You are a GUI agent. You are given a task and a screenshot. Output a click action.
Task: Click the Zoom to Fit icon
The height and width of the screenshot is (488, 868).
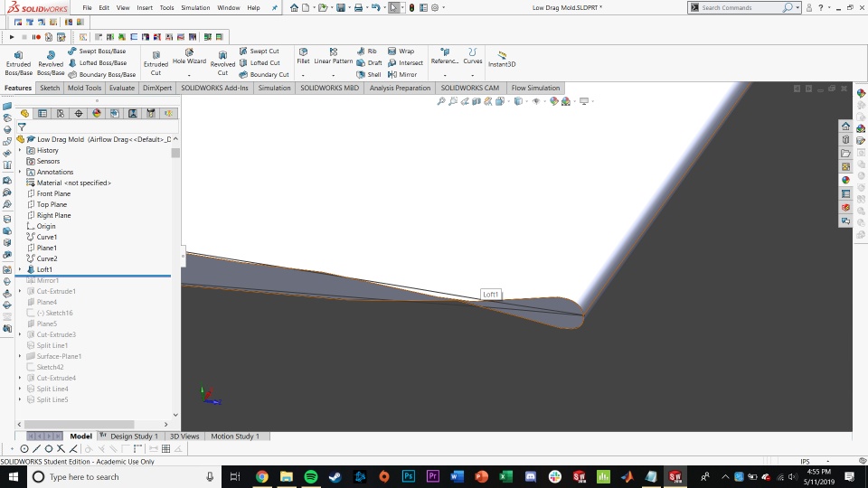441,101
